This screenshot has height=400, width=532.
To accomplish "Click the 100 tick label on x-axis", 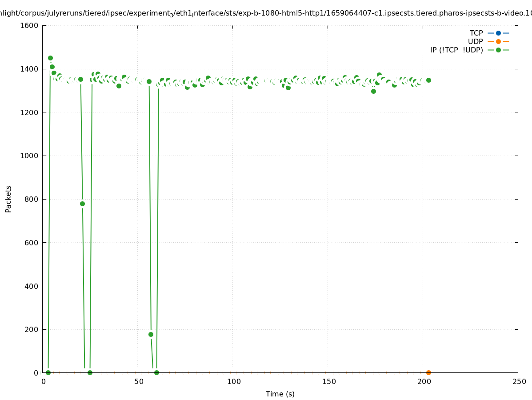I will coord(234,381).
